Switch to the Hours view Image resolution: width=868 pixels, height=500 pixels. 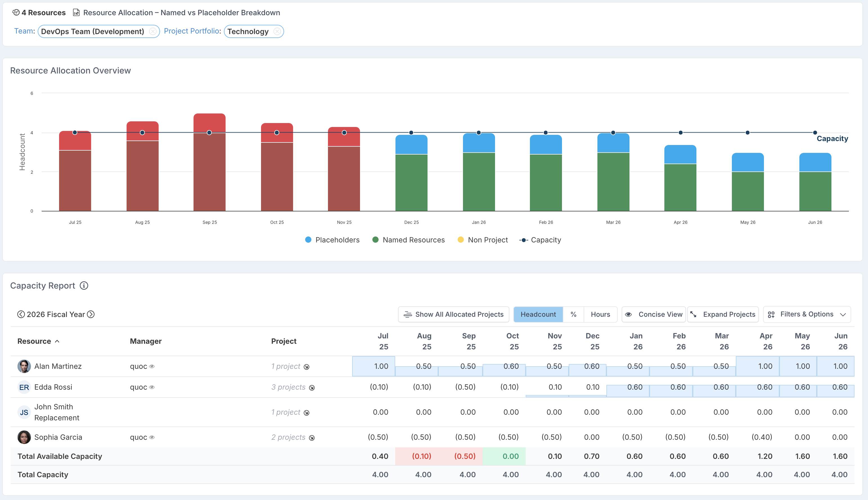[x=600, y=314]
